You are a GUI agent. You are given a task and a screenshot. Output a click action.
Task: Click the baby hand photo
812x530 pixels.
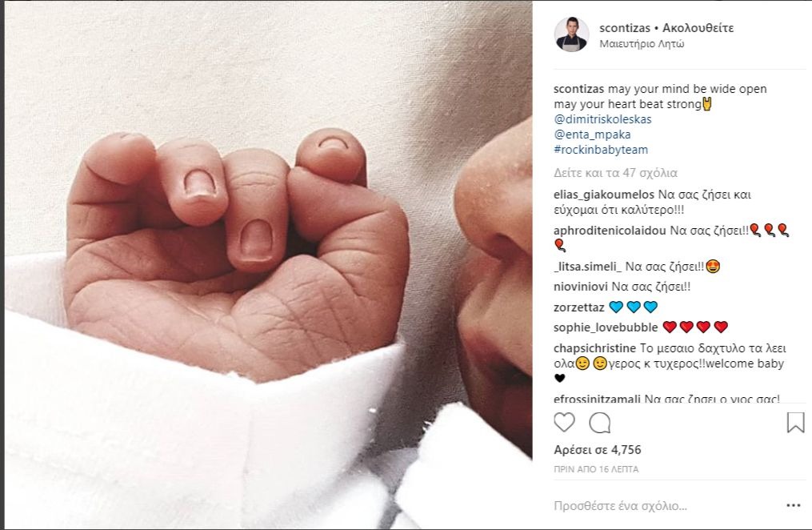(269, 265)
